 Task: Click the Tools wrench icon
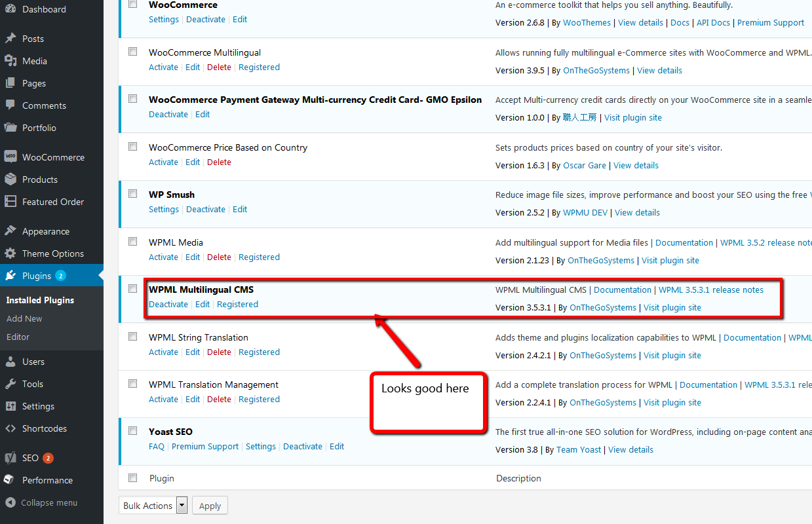10,384
